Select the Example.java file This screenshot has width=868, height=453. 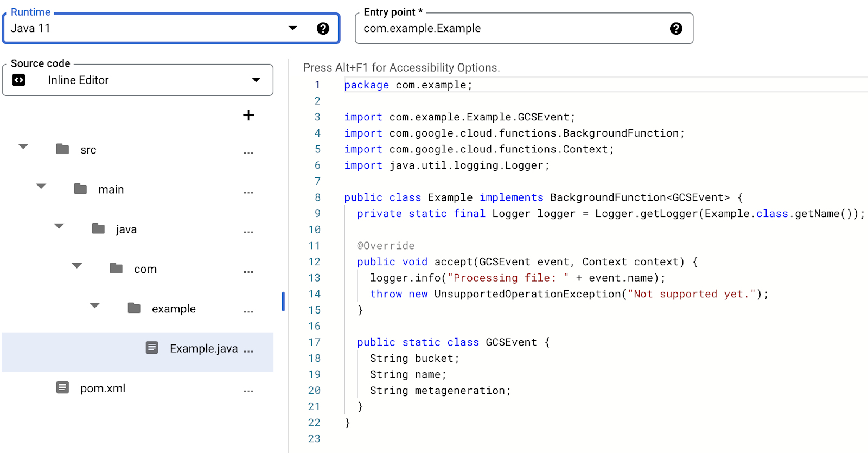coord(203,349)
